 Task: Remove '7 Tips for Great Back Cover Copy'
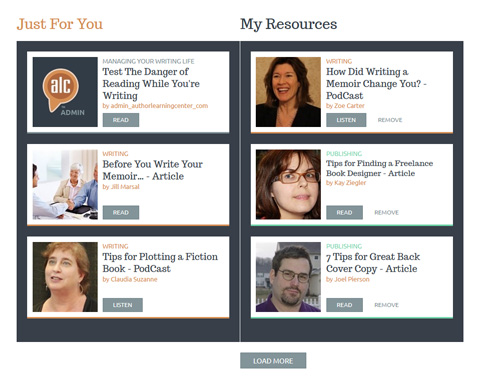(386, 305)
